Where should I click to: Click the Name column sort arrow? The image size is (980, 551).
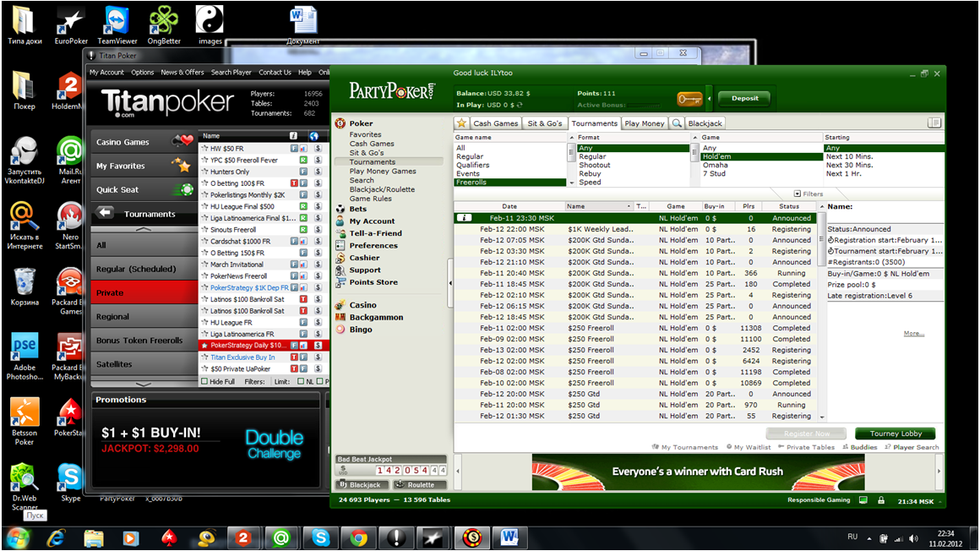[629, 206]
